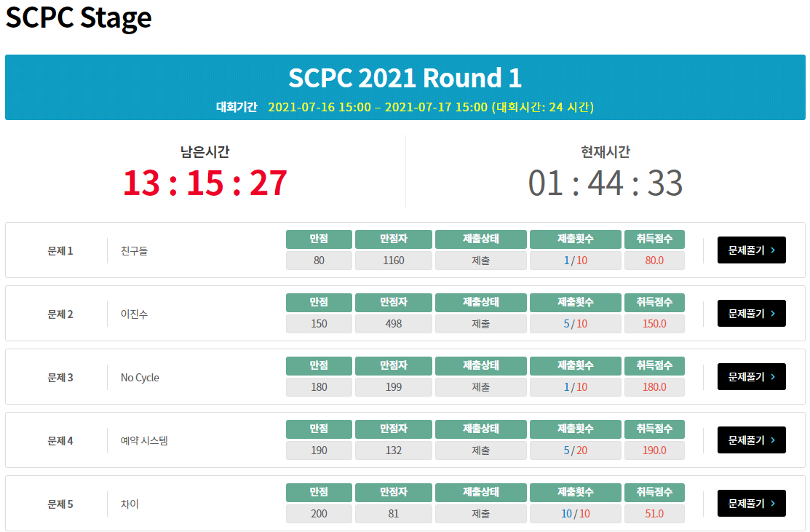Click problem 1 perfect scorers value 1160

394,261
